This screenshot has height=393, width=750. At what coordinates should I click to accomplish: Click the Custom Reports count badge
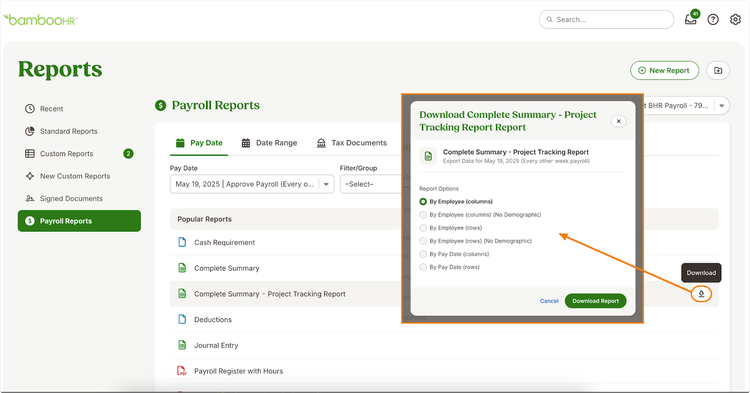[x=128, y=153]
